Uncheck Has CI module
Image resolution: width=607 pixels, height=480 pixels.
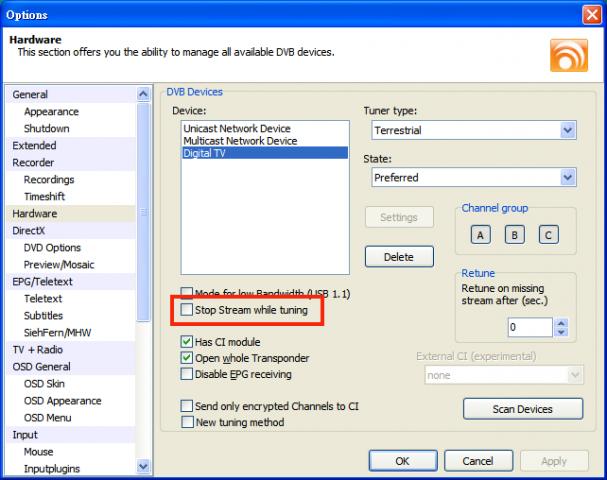click(x=187, y=341)
